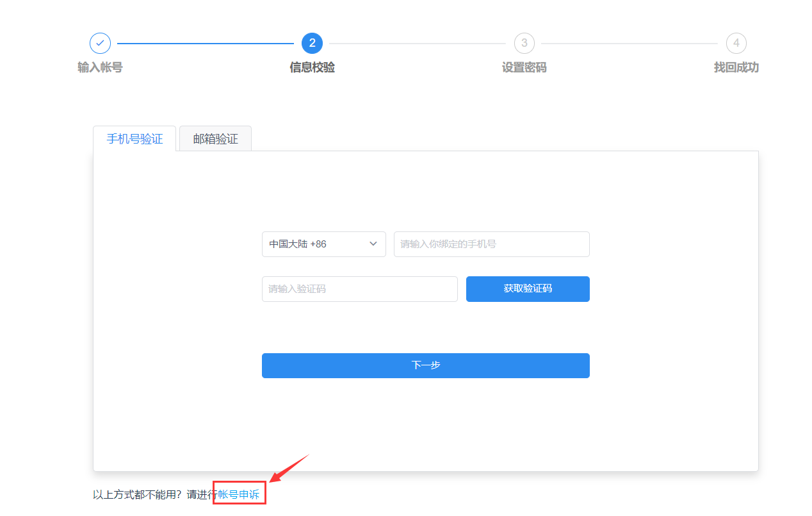This screenshot has height=516, width=812.
Task: Click the 信息校验 step label
Action: tap(312, 67)
